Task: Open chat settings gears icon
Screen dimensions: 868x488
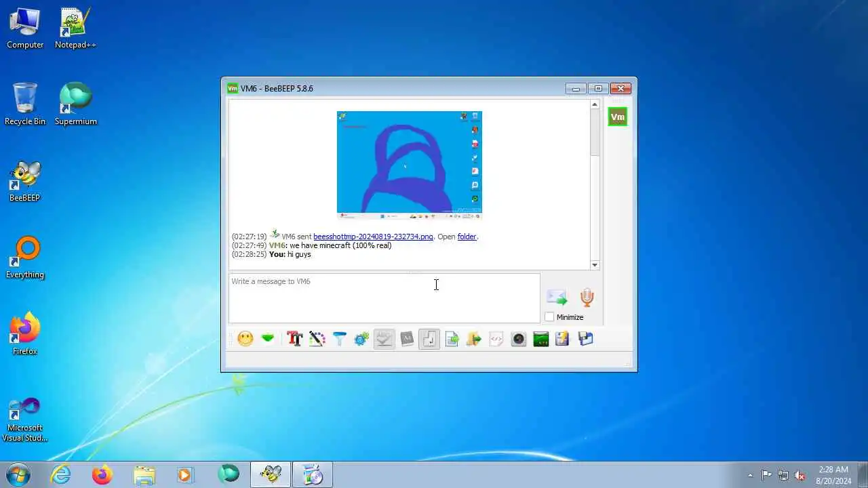Action: click(x=361, y=338)
